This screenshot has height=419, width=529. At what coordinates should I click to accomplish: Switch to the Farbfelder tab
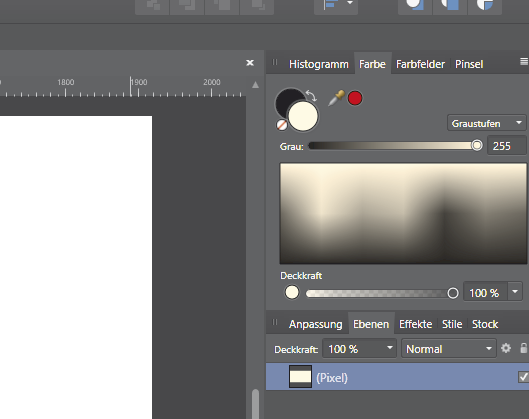[x=420, y=64]
